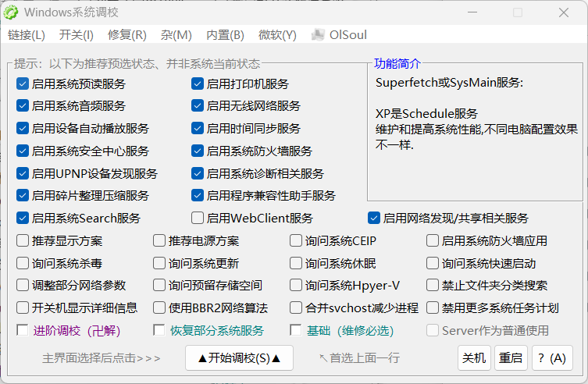Close the Windows系统调校 window
Viewport: 588px width, 384px height.
(564, 12)
